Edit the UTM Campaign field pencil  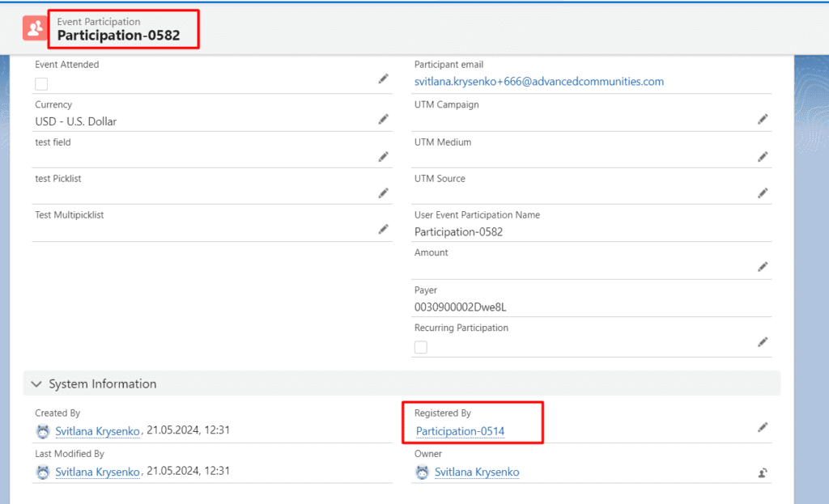point(762,119)
